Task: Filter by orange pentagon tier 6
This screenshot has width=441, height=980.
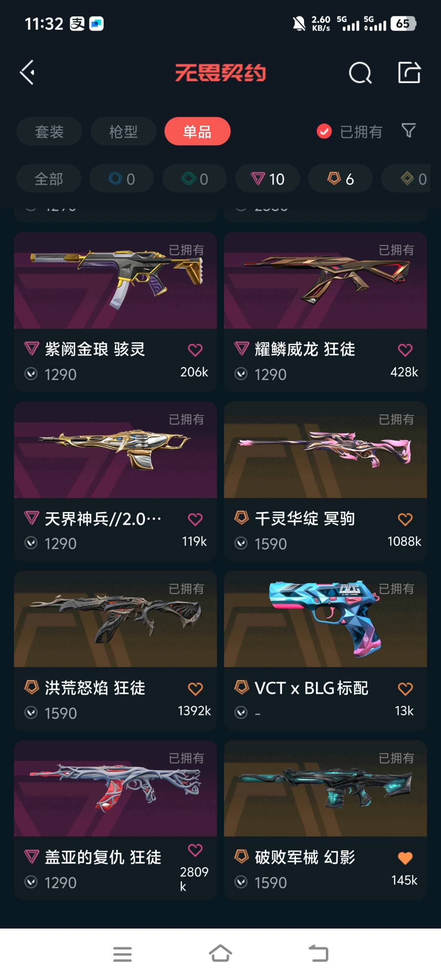Action: (340, 179)
